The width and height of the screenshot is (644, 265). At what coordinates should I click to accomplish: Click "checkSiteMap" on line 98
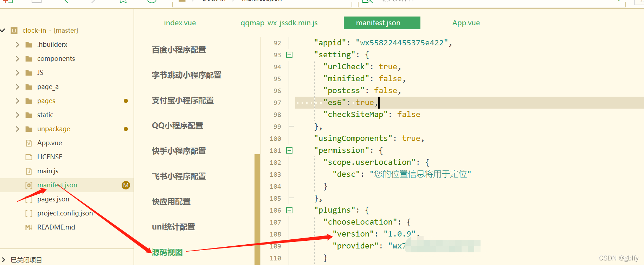point(355,115)
